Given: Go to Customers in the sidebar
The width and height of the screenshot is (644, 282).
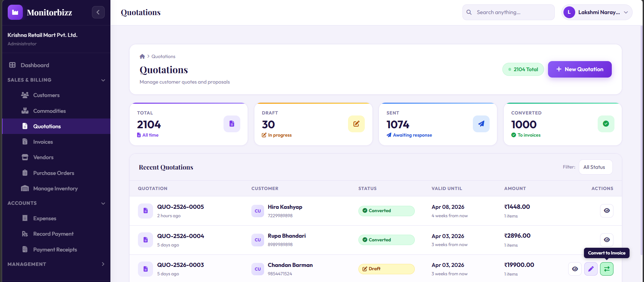Looking at the screenshot, I should pyautogui.click(x=46, y=95).
